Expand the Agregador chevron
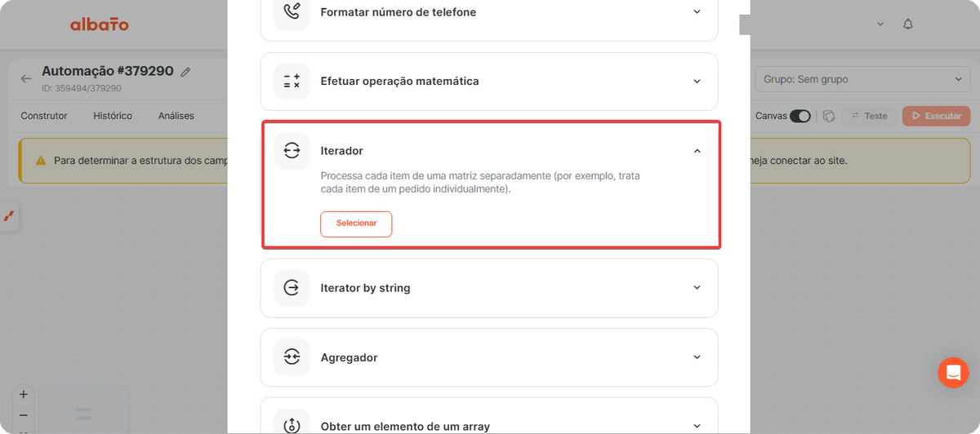Image resolution: width=980 pixels, height=434 pixels. [x=697, y=357]
